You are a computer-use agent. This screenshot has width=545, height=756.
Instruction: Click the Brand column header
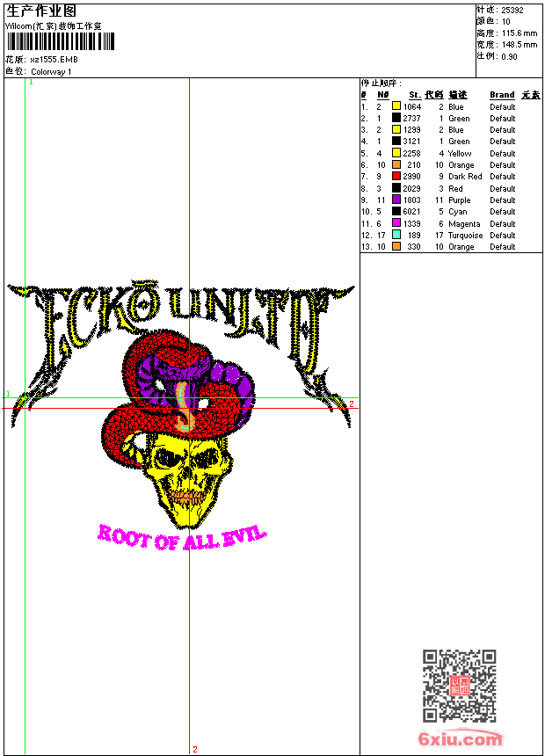coord(502,95)
